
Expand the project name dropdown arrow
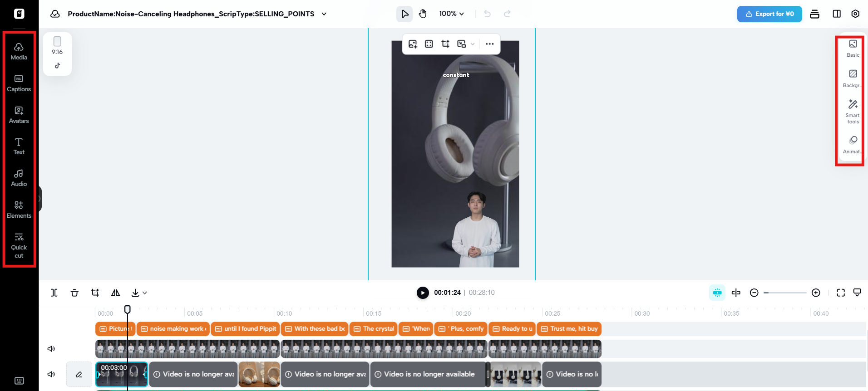[324, 14]
